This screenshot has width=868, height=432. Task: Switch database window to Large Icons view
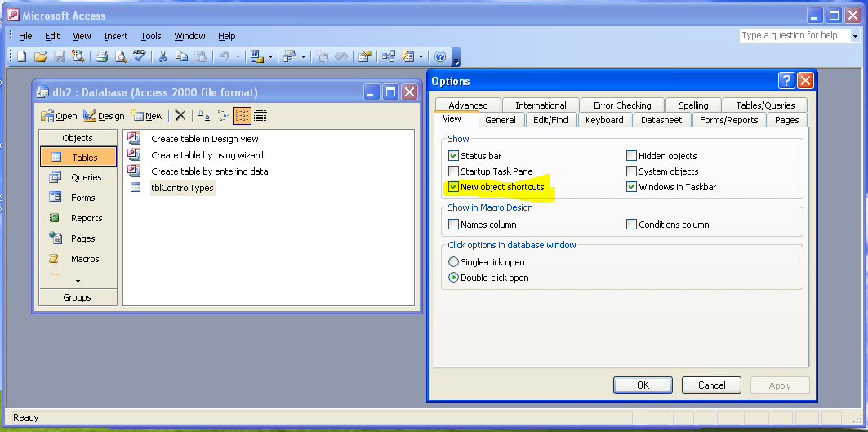[x=204, y=115]
